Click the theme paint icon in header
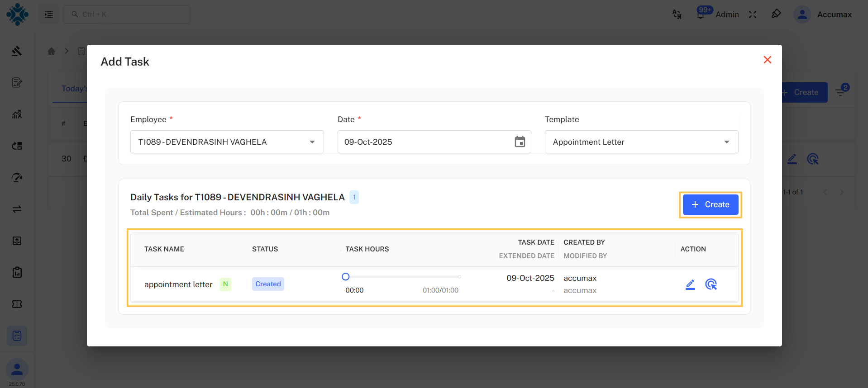Screen dimensions: 868x388 coord(776,14)
